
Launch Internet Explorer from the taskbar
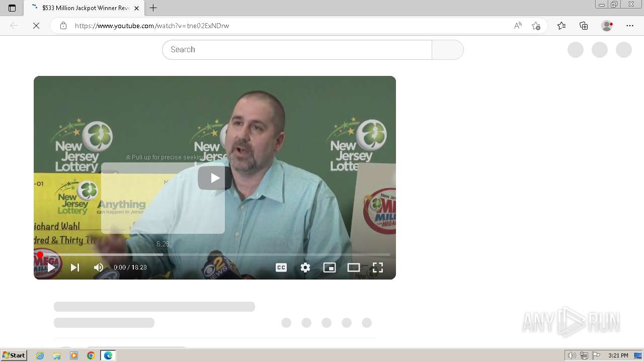click(x=40, y=355)
